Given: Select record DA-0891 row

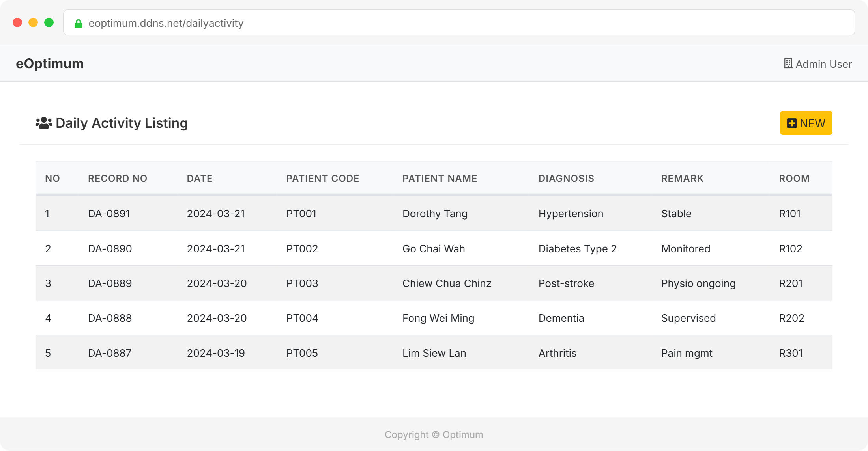Looking at the screenshot, I should pyautogui.click(x=109, y=214).
